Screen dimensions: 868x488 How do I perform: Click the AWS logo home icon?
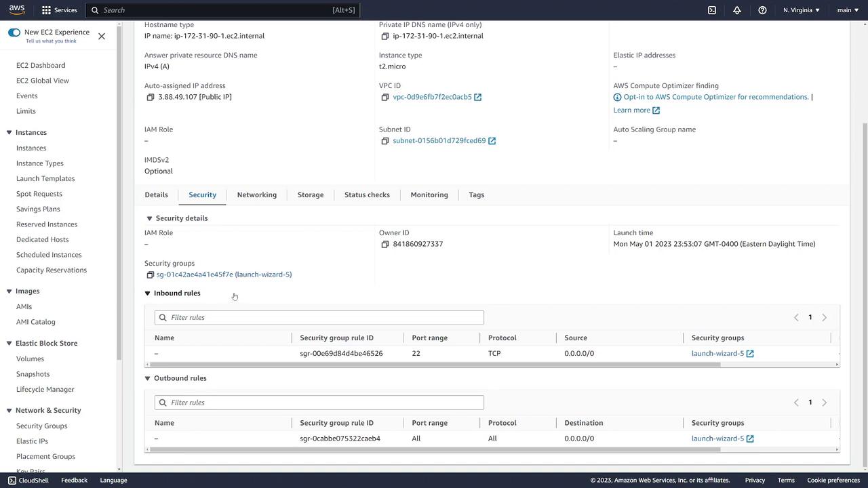(x=17, y=10)
